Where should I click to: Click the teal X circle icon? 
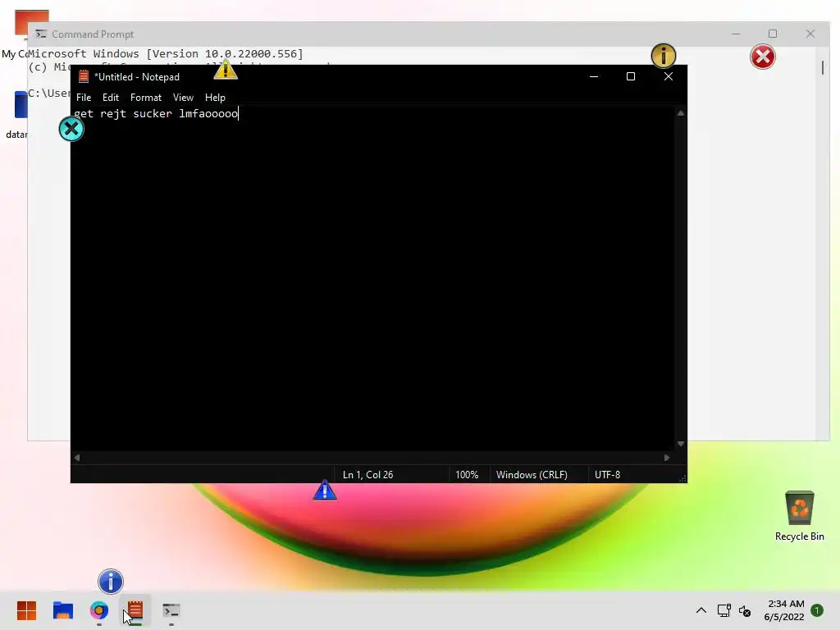click(x=71, y=129)
